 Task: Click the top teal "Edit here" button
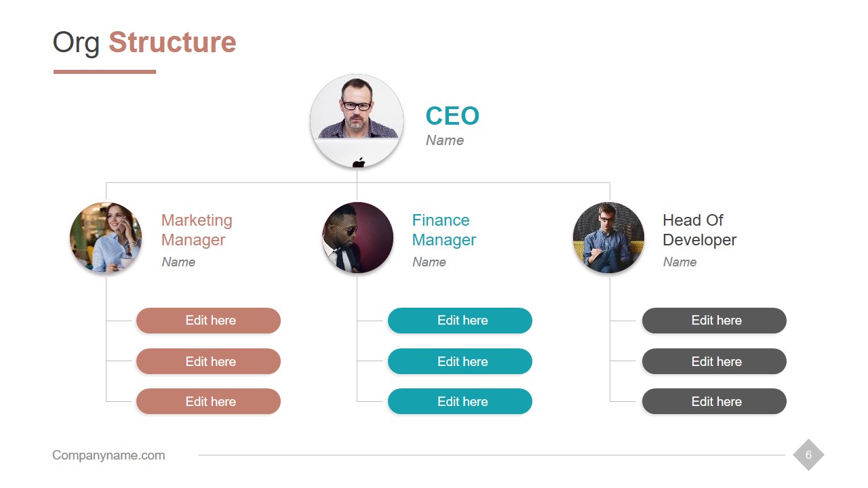tap(460, 321)
